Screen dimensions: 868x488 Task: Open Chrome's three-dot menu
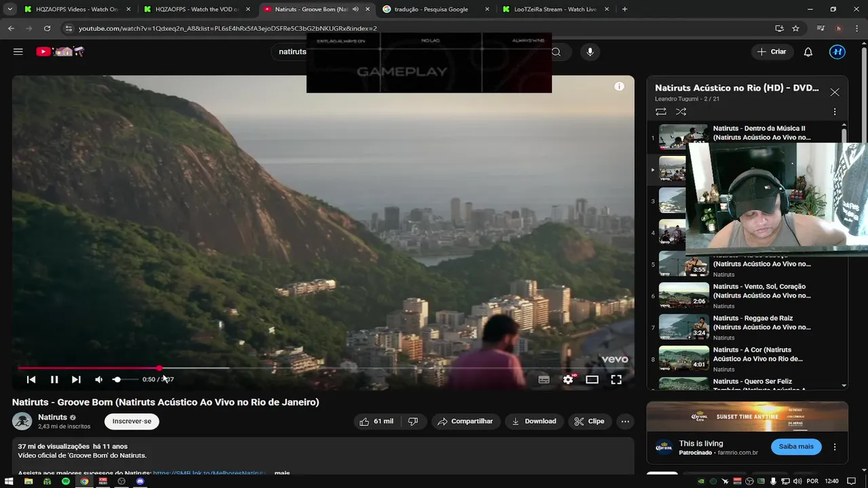[856, 28]
